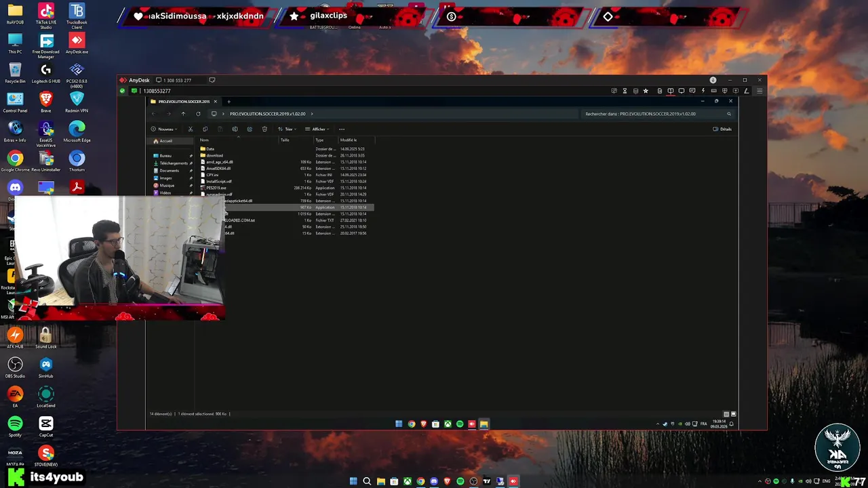Viewport: 868px width, 488px height.
Task: Open the AnyDesk hamburger menu
Action: (759, 91)
